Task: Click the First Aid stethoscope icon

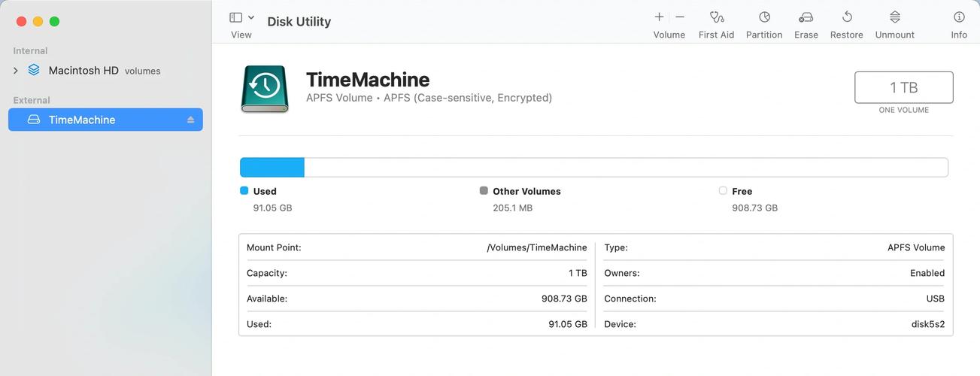Action: tap(716, 17)
